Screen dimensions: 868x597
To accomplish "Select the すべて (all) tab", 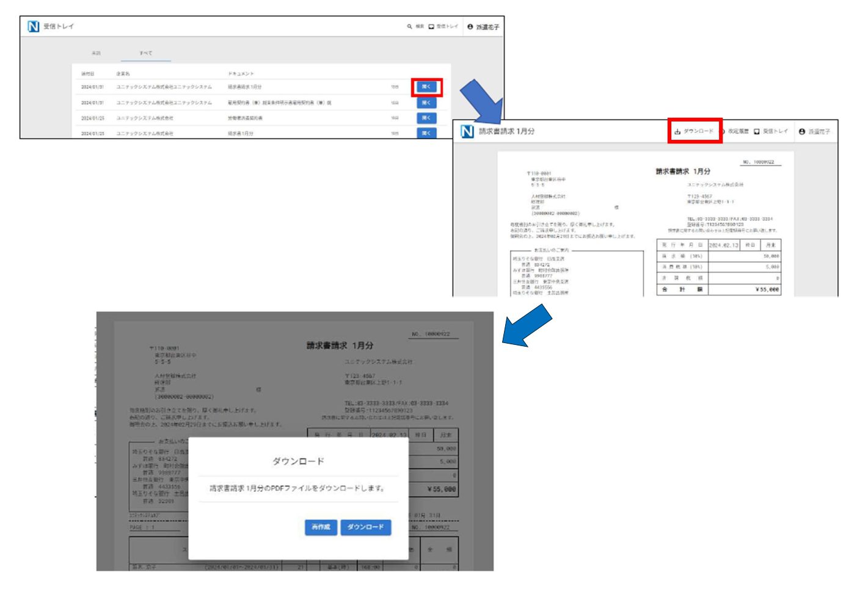I will pos(145,53).
